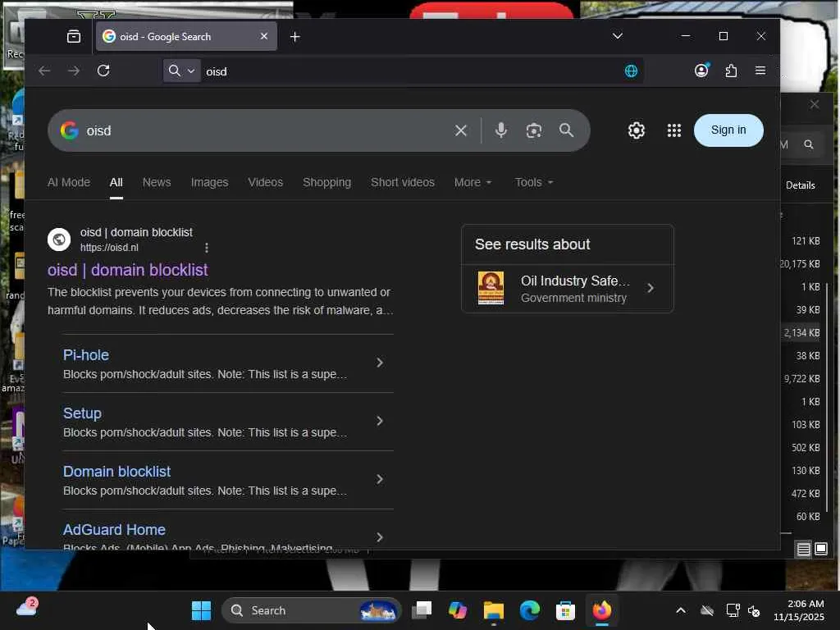Launch Copilot from the taskbar
Image resolution: width=840 pixels, height=630 pixels.
[458, 610]
